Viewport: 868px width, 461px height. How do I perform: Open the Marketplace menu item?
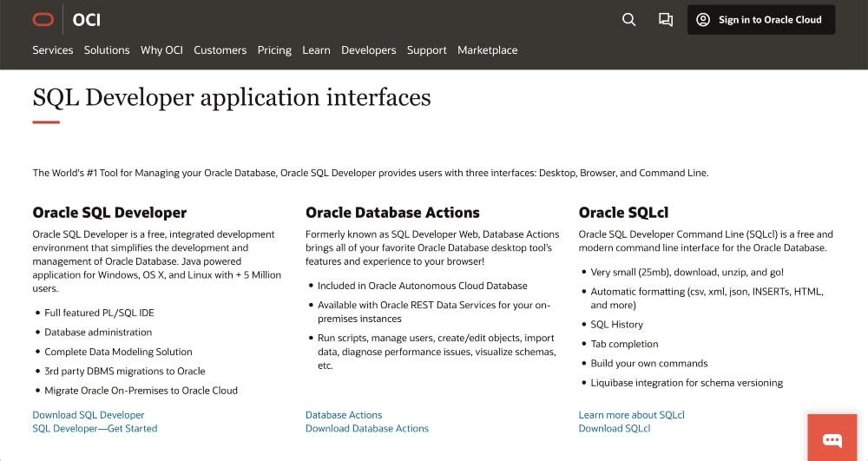pyautogui.click(x=488, y=49)
